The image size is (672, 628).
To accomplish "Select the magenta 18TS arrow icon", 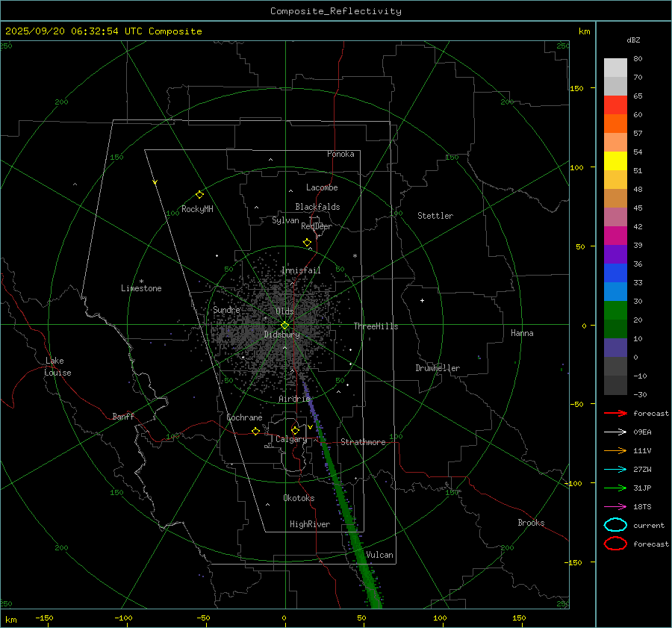I will click(x=615, y=506).
